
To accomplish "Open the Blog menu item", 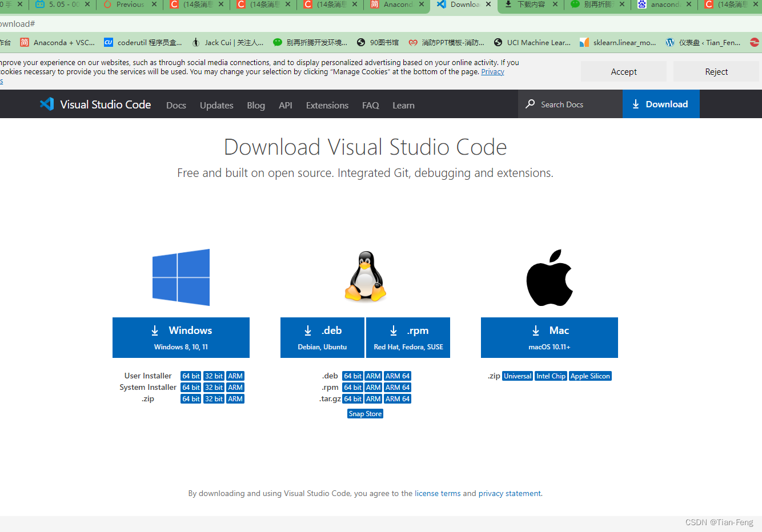I will (256, 105).
